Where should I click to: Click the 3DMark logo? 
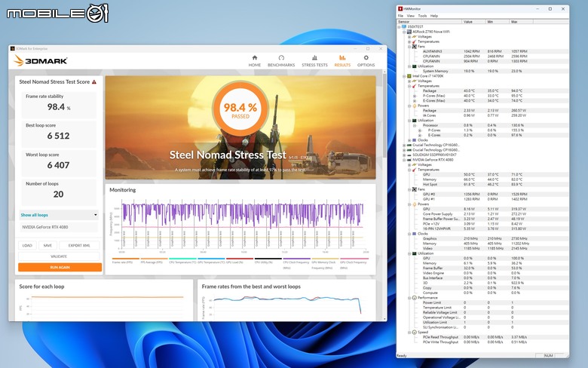click(41, 60)
